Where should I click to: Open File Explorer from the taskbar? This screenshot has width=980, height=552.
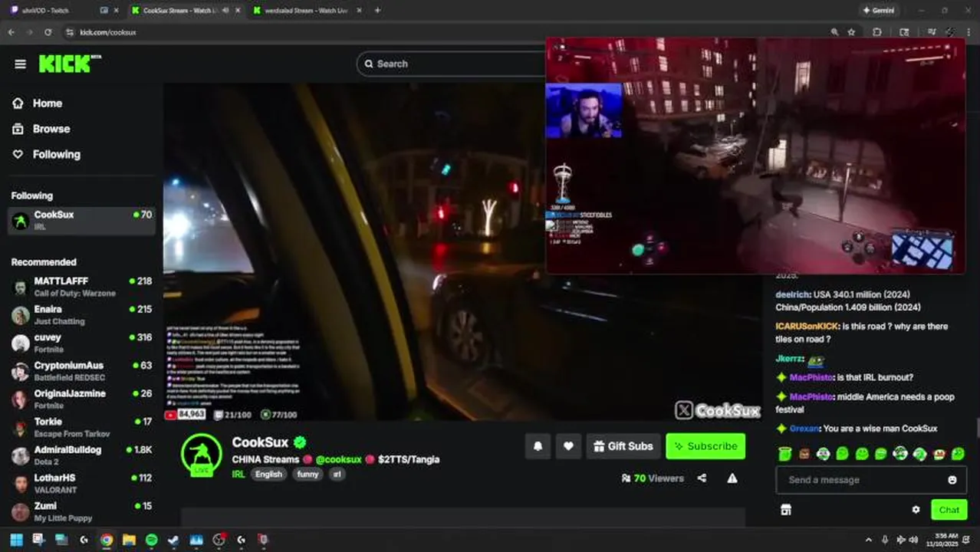[x=129, y=540]
